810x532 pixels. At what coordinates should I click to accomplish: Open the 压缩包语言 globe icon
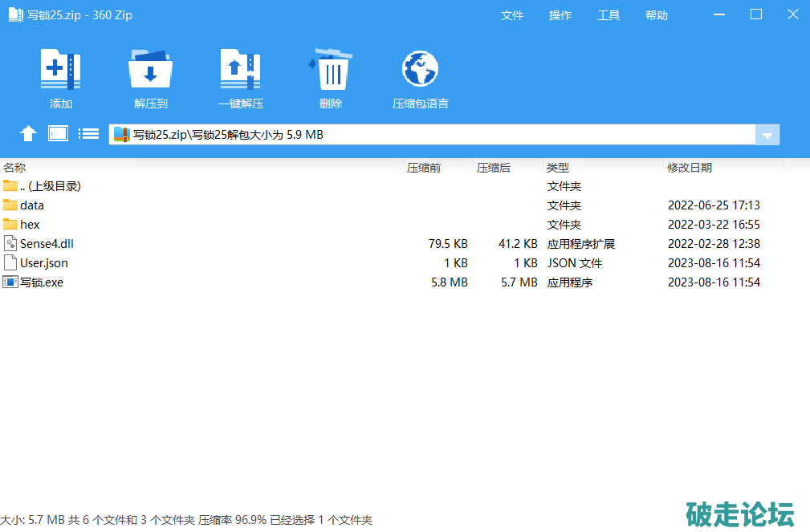[x=420, y=70]
